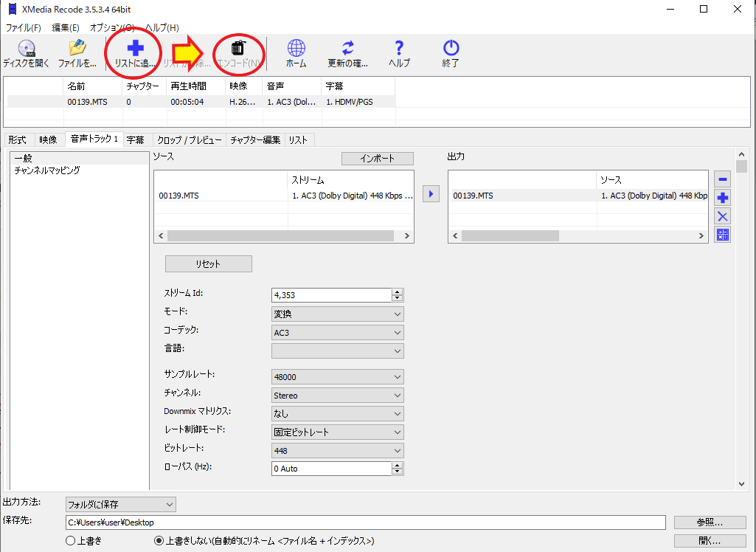Image resolution: width=756 pixels, height=552 pixels.
Task: Click ストリーム column header in source list
Action: [x=350, y=180]
